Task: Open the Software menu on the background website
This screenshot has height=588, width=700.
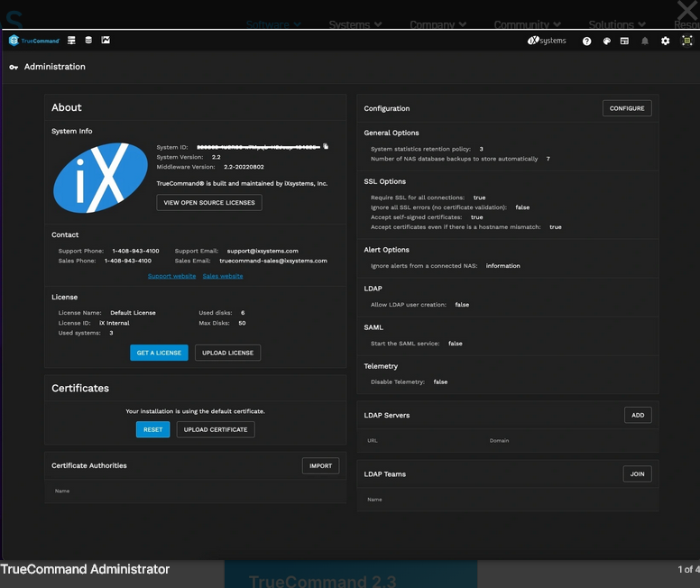Action: [273, 24]
